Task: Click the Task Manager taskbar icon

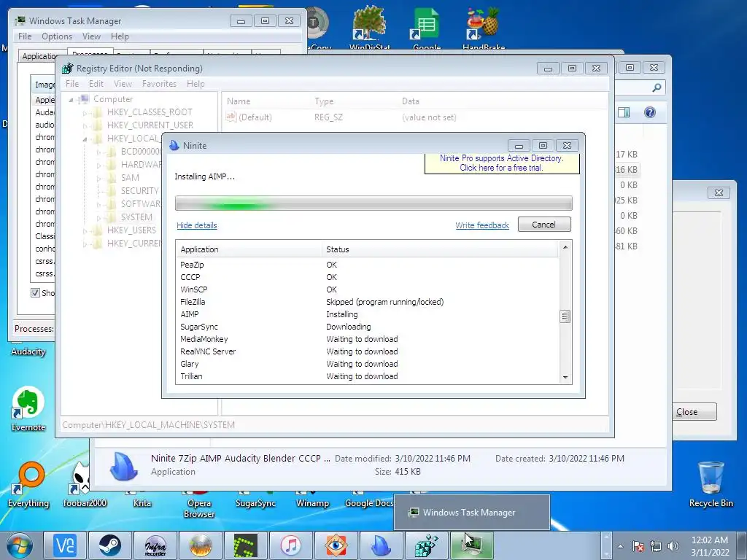Action: [x=472, y=545]
